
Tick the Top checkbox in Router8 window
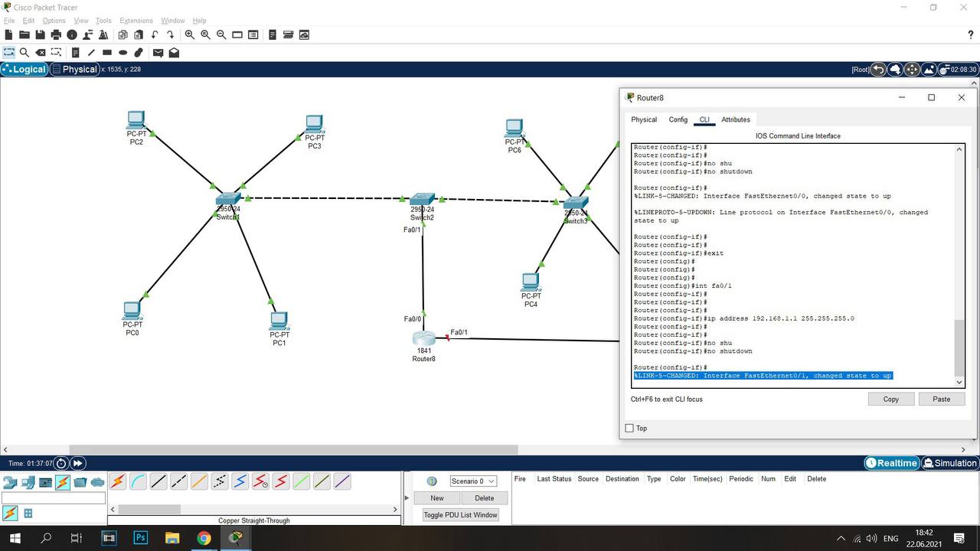point(629,428)
